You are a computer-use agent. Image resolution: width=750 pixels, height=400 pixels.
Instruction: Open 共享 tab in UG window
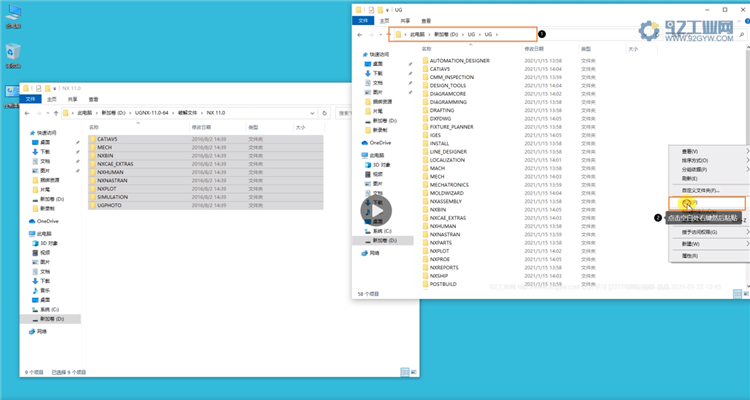click(x=405, y=21)
